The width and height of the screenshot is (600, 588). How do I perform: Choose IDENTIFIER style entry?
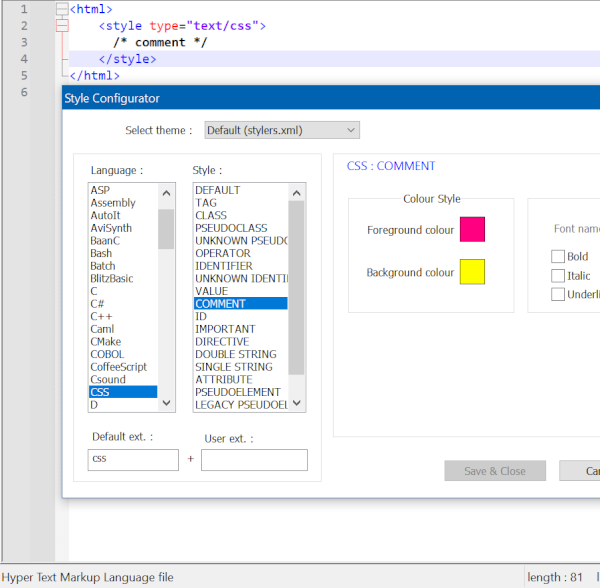(241, 266)
